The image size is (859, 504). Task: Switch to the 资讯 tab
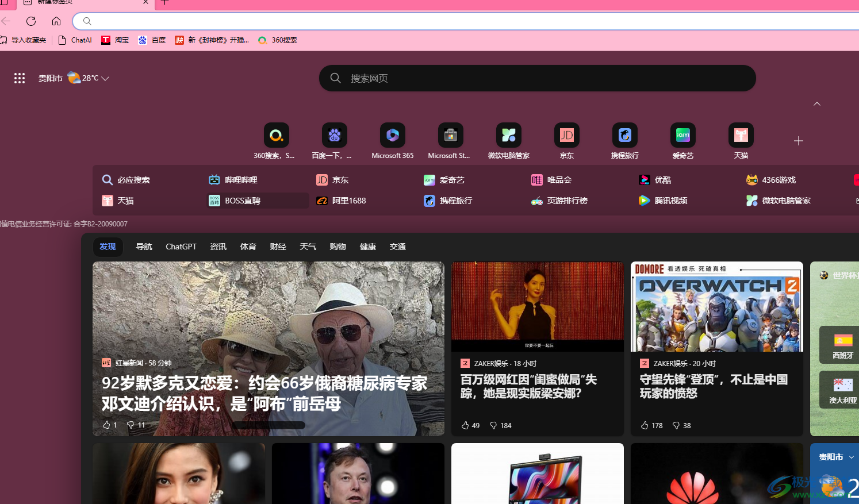218,247
